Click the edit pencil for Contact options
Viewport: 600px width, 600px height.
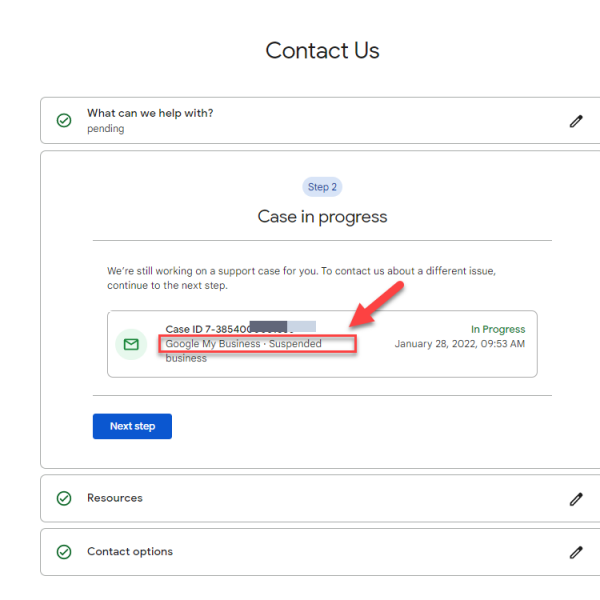tap(576, 552)
